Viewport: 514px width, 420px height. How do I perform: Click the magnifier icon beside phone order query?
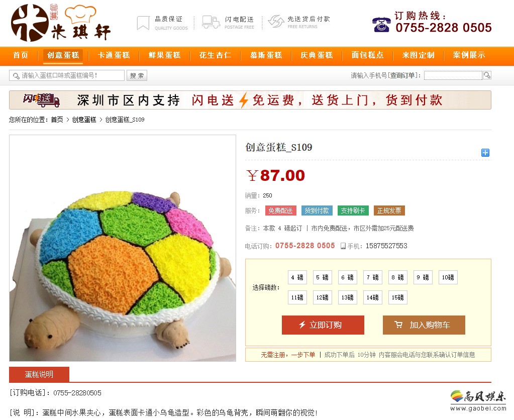coord(487,75)
